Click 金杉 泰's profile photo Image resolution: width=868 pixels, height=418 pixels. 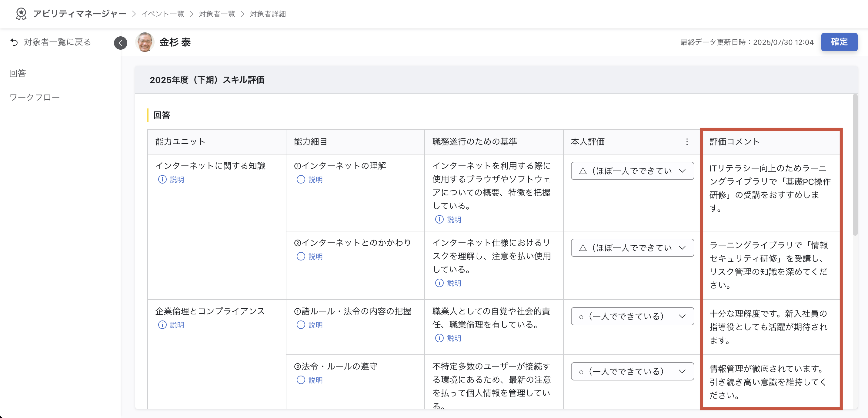145,42
